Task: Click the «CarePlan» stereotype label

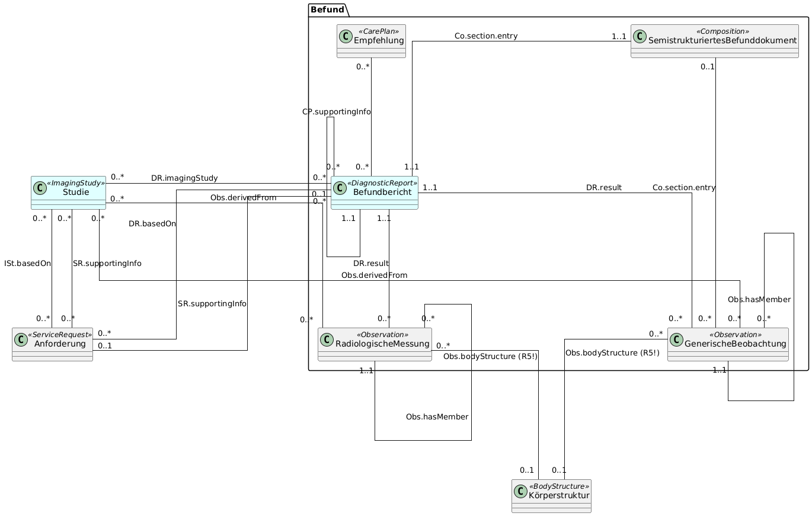Action: coord(380,31)
